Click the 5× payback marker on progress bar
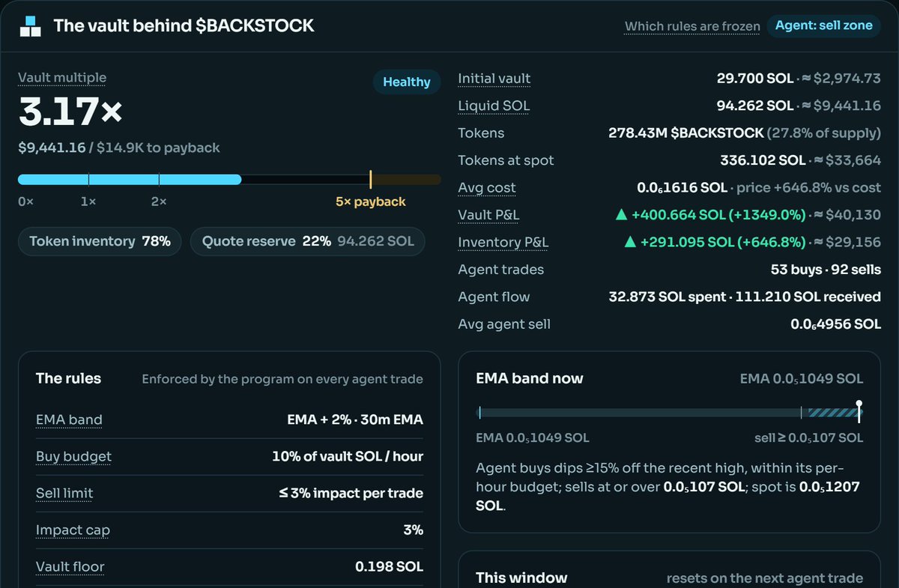Viewport: 899px width, 588px height. [370, 180]
